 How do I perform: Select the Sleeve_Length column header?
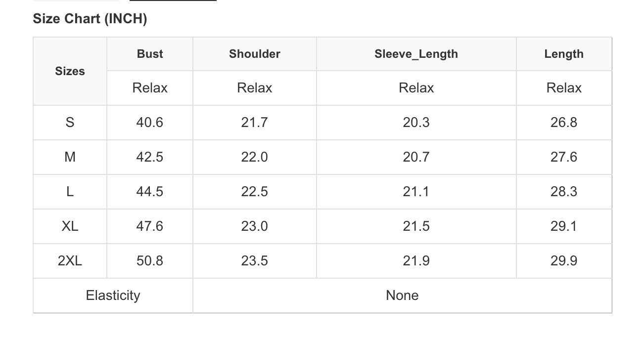416,54
